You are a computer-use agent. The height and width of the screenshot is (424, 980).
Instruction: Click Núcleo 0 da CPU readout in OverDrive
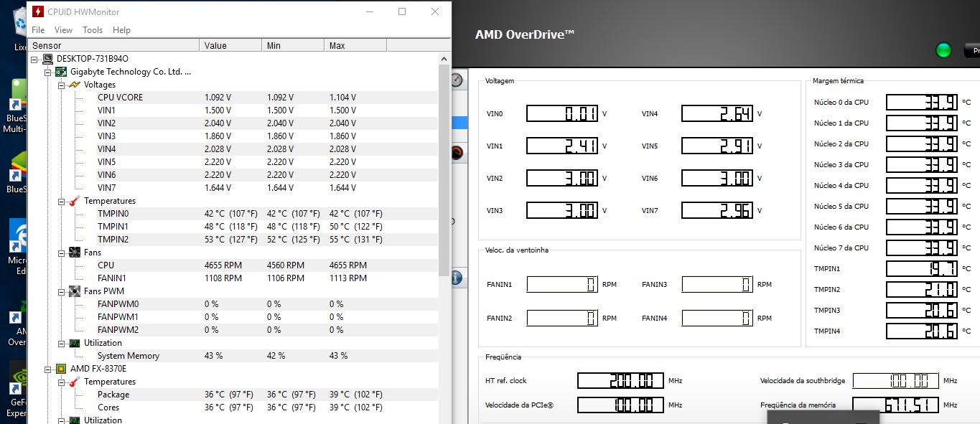tap(922, 103)
